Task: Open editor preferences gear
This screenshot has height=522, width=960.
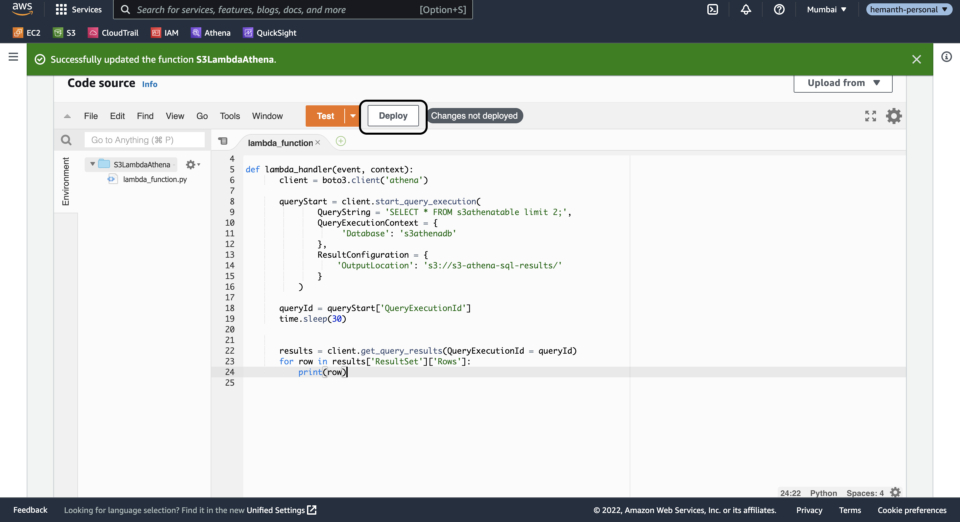Action: (x=894, y=116)
